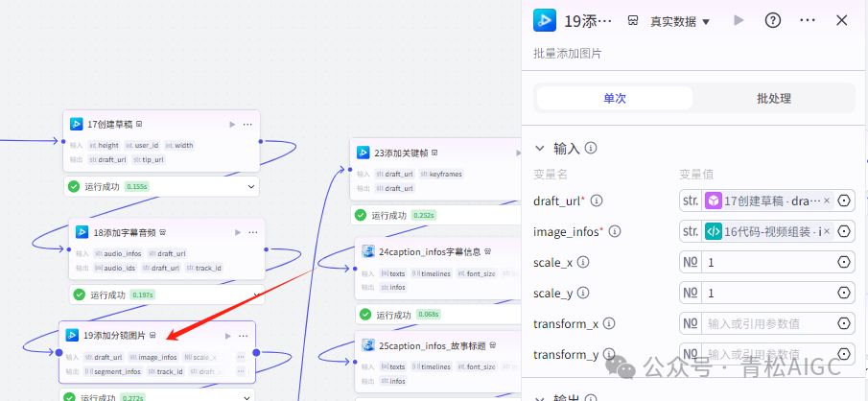Run the node from side panel play button
Image resolution: width=868 pixels, height=401 pixels.
tap(739, 21)
